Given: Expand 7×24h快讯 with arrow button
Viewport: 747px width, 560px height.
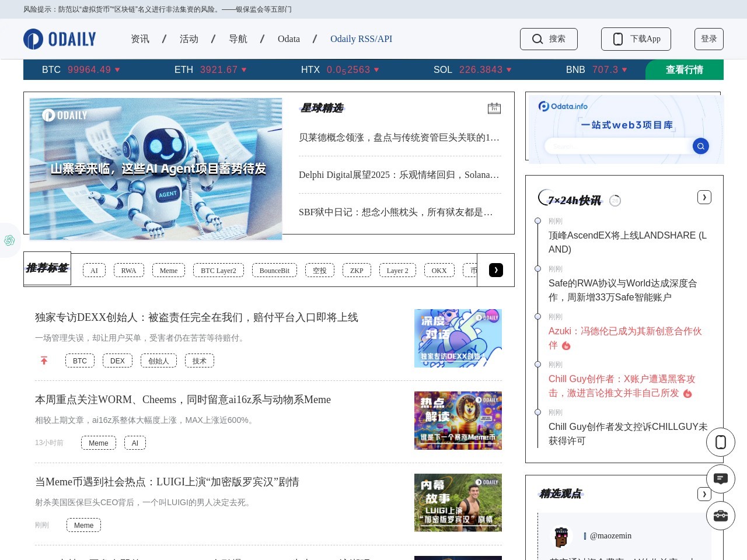Looking at the screenshot, I should [x=704, y=197].
